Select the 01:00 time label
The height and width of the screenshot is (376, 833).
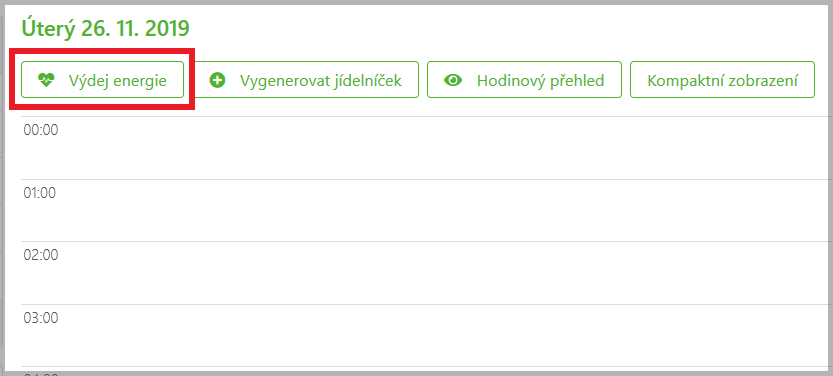[40, 193]
